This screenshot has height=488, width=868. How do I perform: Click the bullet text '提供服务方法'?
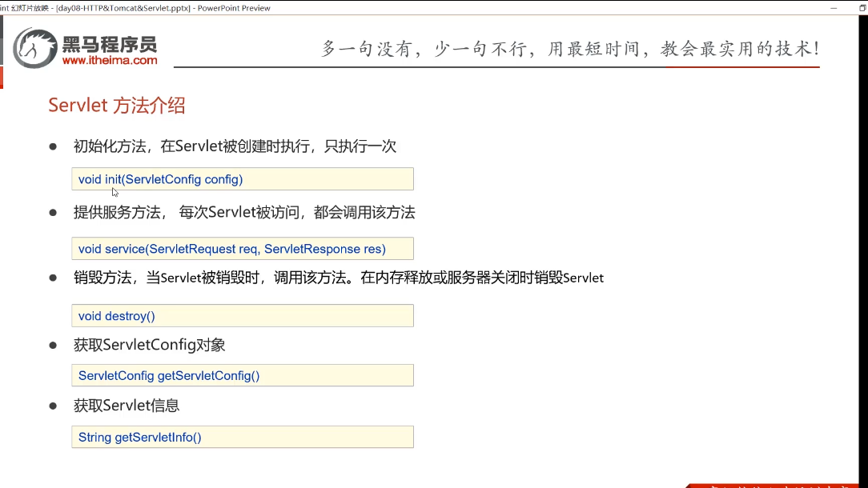[117, 213]
